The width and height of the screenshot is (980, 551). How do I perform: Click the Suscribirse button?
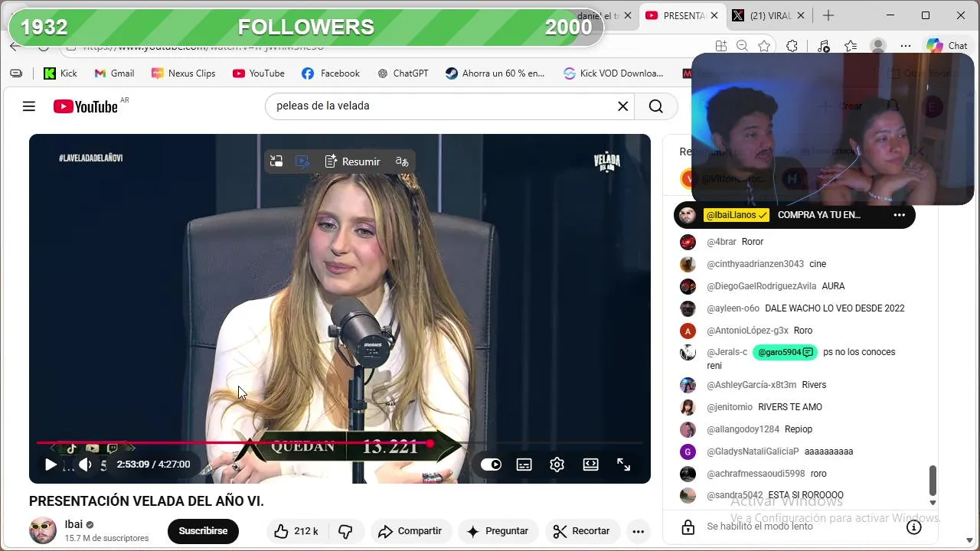[x=203, y=531]
